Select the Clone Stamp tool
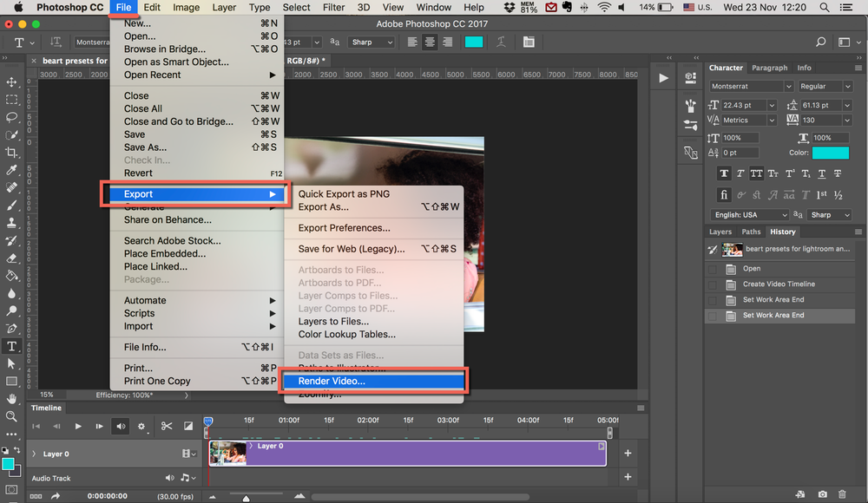The height and width of the screenshot is (503, 868). pos(11,223)
